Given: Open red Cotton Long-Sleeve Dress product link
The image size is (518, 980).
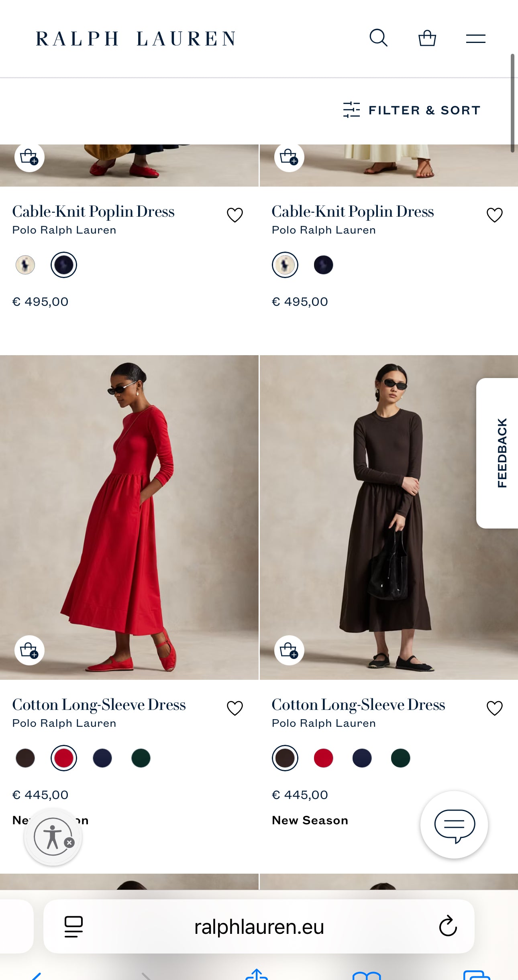Looking at the screenshot, I should (99, 705).
